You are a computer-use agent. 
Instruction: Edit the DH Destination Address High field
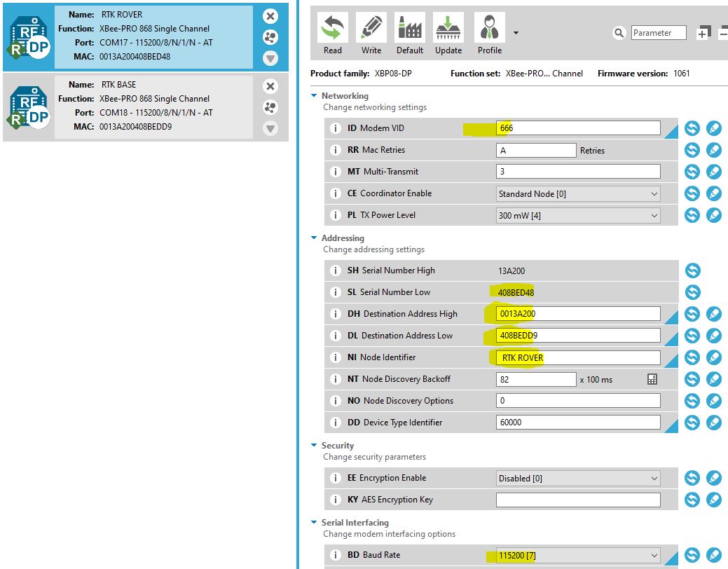578,313
